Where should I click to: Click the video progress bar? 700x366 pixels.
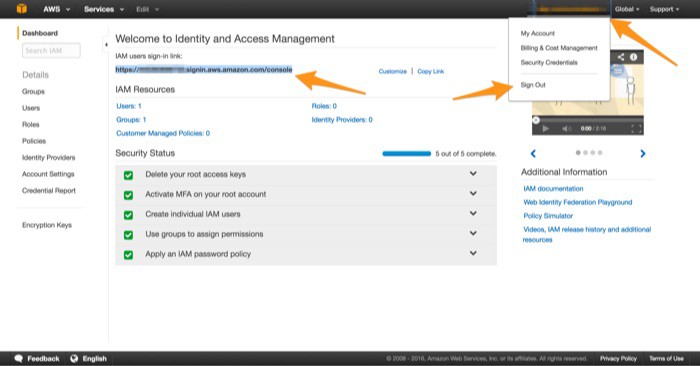pos(588,120)
